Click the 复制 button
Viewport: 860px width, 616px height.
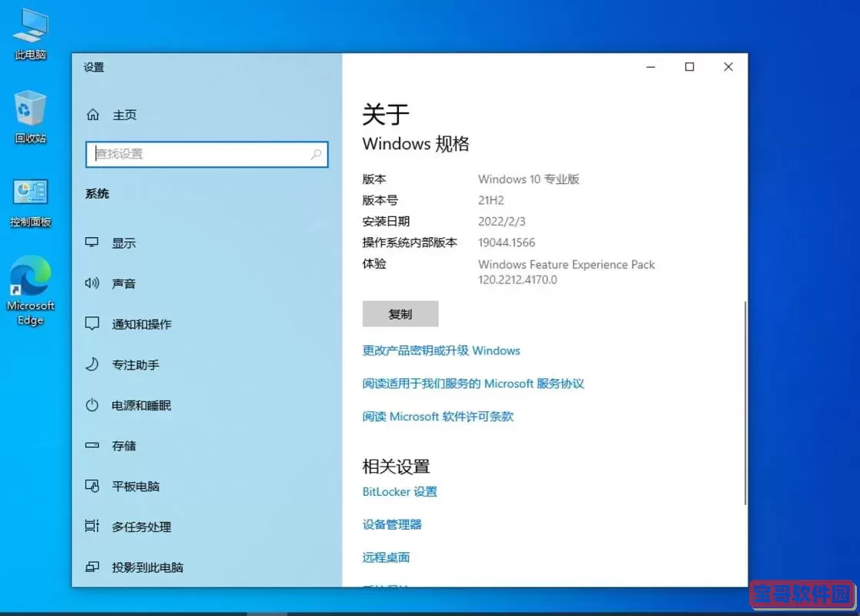coord(400,313)
